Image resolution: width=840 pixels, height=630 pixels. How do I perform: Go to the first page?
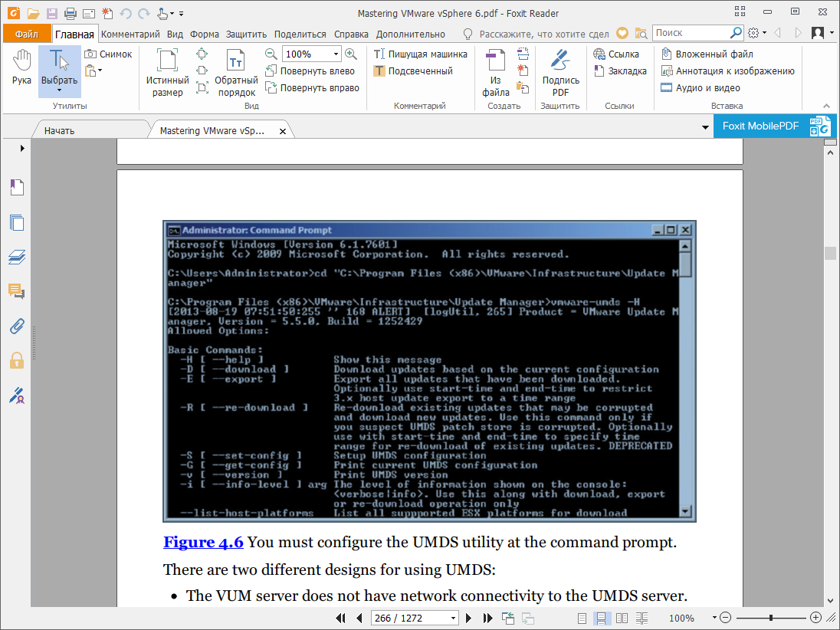pyautogui.click(x=341, y=618)
